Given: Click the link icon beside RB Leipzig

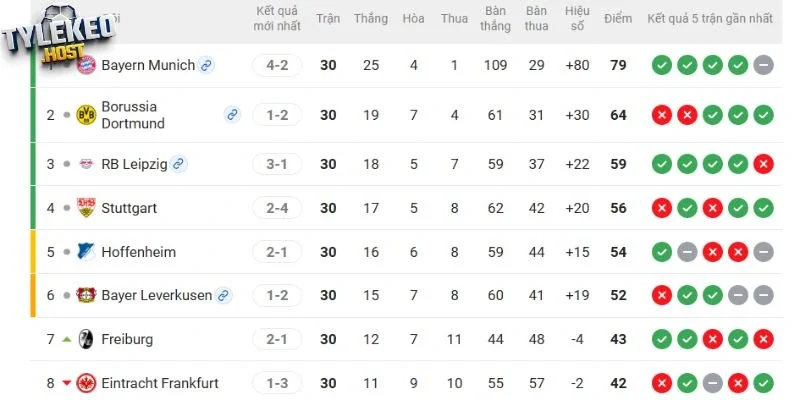Looking at the screenshot, I should point(178,164).
